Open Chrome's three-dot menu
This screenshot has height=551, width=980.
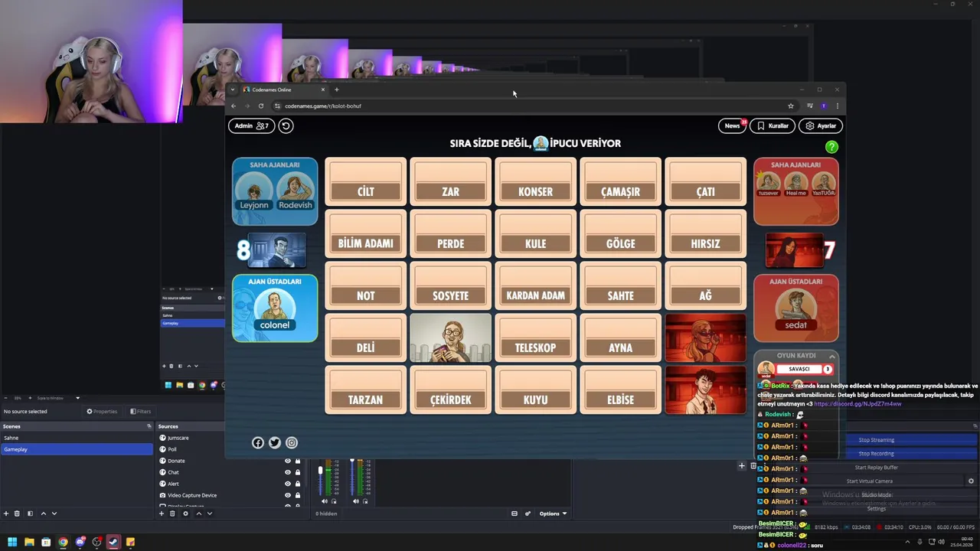(x=837, y=106)
